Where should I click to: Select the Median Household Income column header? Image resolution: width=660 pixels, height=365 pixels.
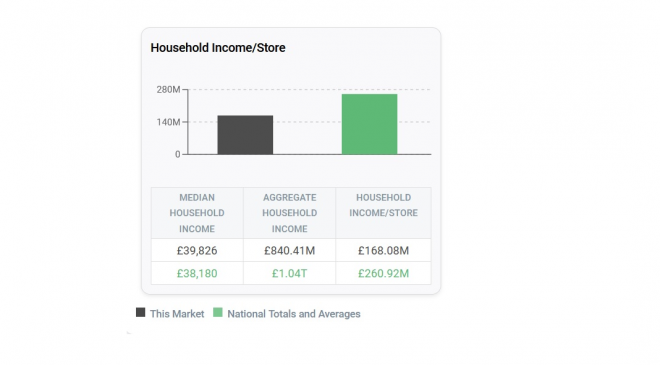pos(197,213)
